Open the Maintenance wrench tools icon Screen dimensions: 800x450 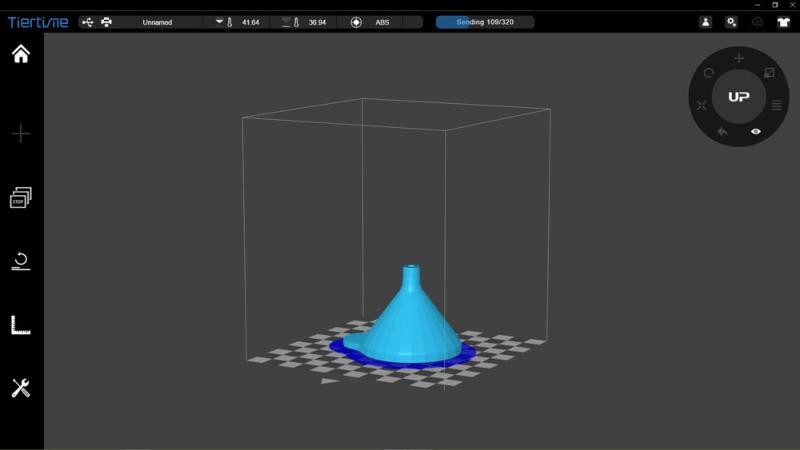(20, 388)
